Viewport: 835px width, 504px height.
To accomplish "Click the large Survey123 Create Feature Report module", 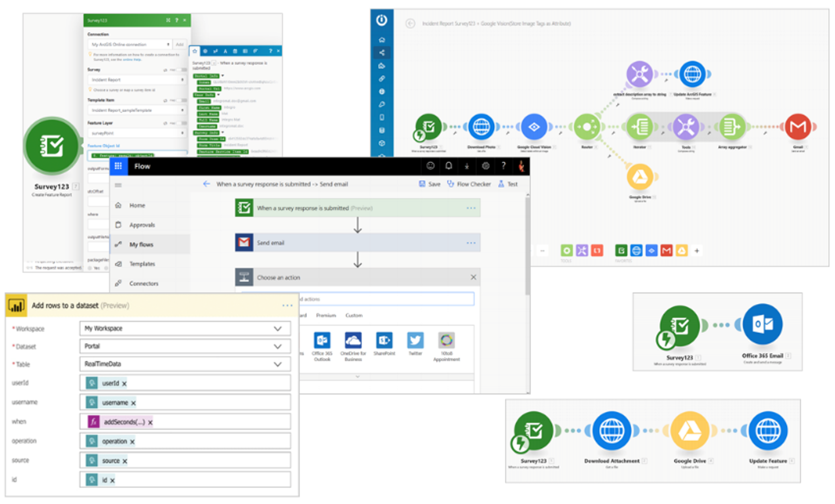I will click(52, 146).
